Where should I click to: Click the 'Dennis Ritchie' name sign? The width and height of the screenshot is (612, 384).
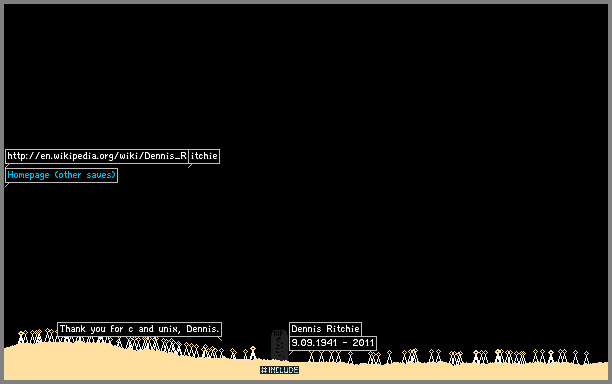pyautogui.click(x=325, y=329)
